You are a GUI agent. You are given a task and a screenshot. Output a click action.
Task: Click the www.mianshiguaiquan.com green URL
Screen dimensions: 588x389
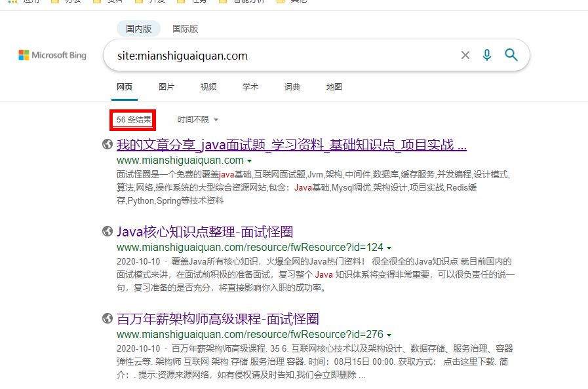point(180,160)
